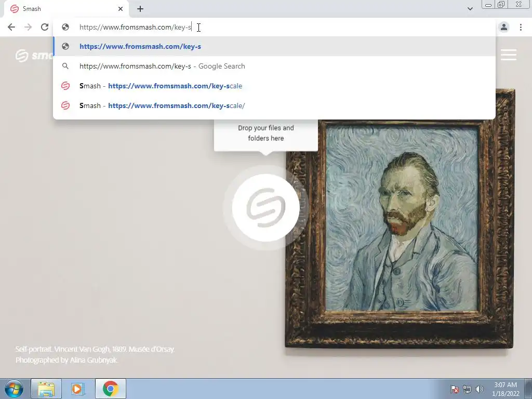Screen dimensions: 532x399
Task: Reload the current page
Action: pos(45,27)
